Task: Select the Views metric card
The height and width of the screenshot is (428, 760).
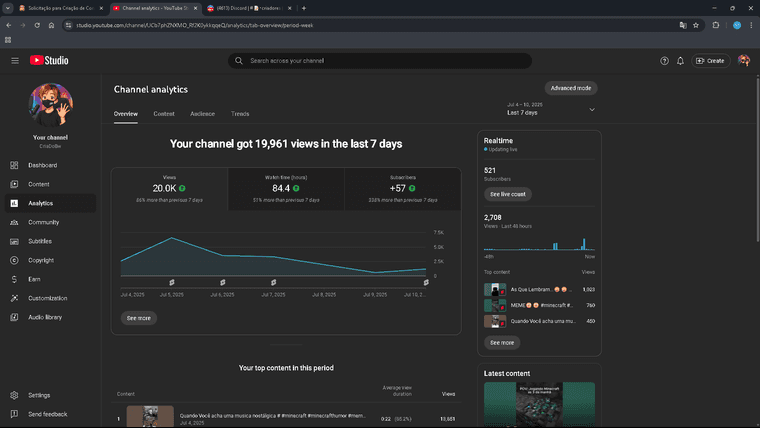Action: (x=169, y=189)
